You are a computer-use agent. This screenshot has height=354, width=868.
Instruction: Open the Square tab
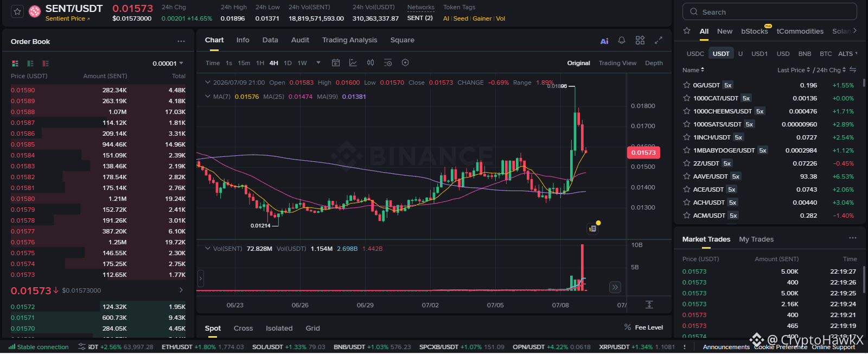click(x=402, y=40)
